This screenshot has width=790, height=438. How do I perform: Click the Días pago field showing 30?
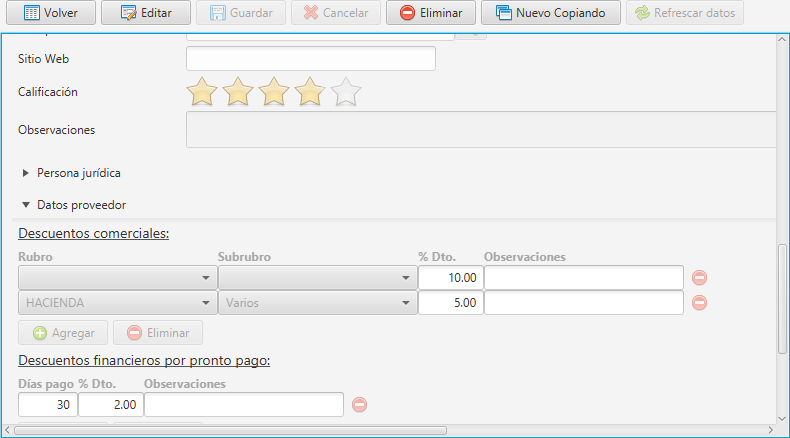[48, 405]
